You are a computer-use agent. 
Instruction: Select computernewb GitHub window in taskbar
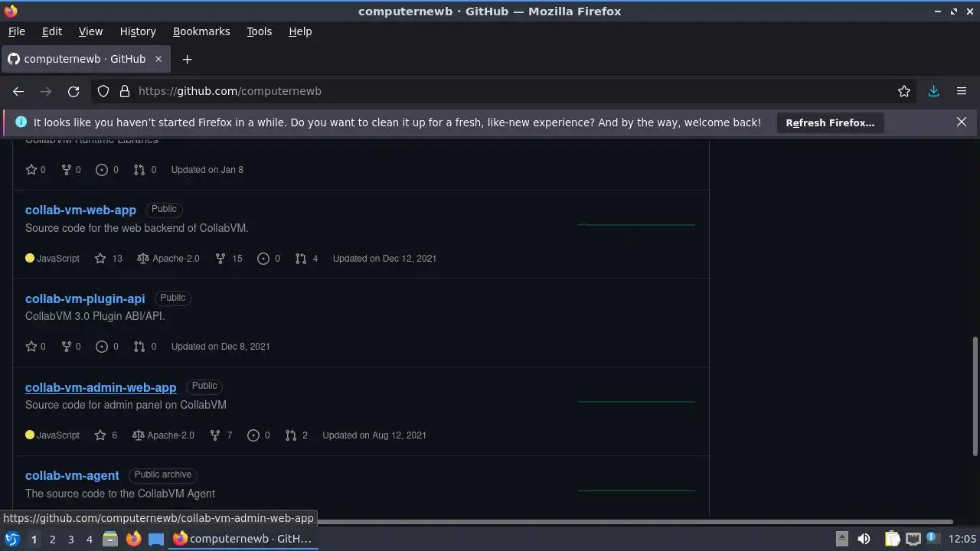click(243, 539)
